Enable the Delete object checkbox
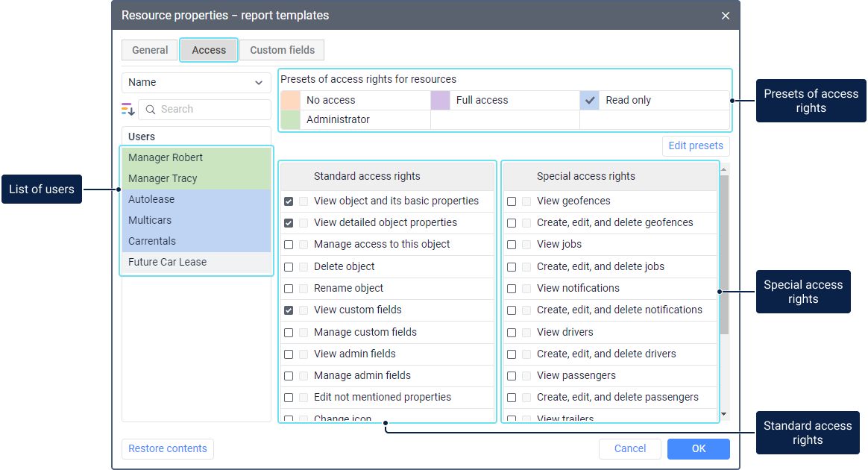The width and height of the screenshot is (868, 470). (x=289, y=267)
